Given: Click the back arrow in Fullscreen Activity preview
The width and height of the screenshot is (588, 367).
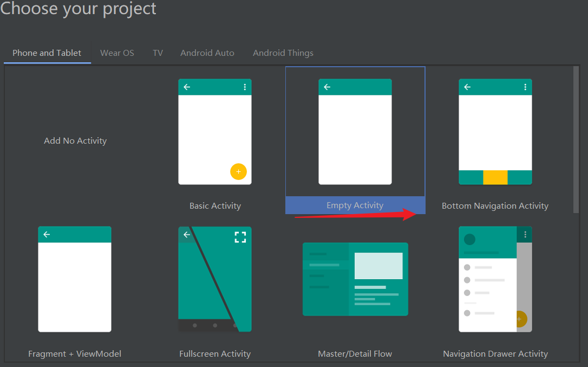Looking at the screenshot, I should (187, 235).
